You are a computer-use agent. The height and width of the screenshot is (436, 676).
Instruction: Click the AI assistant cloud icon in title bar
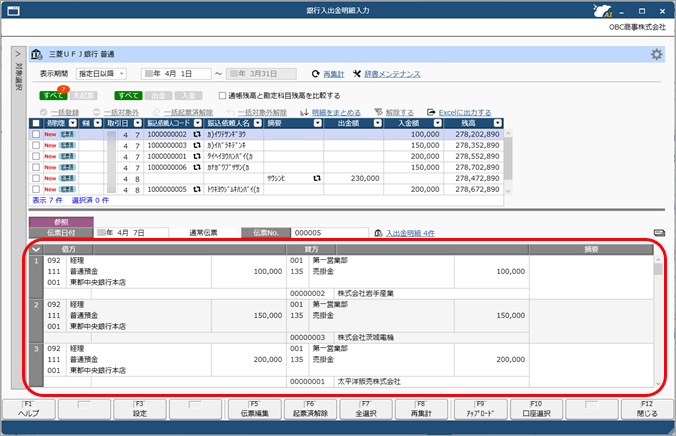602,11
